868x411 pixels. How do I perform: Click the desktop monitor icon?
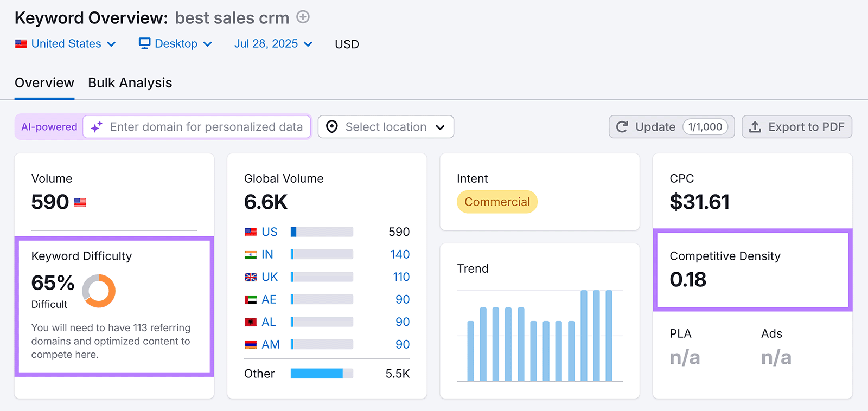coord(144,43)
